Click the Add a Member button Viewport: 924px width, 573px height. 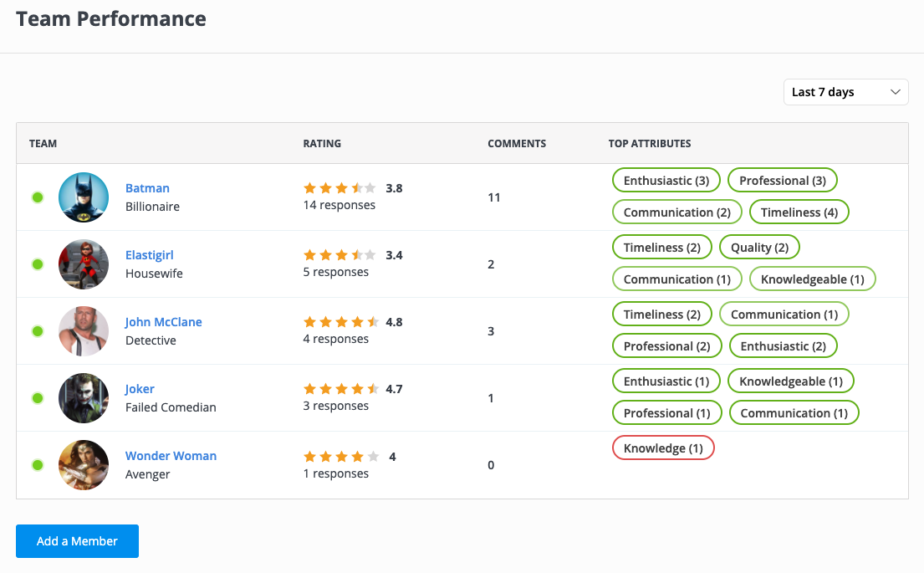click(77, 541)
